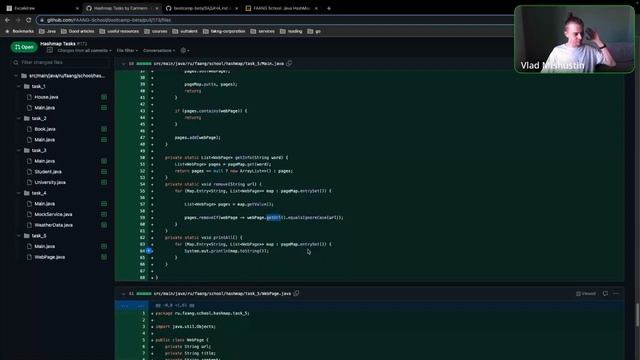This screenshot has height=360, width=640.
Task: Open a new browser tab with plus icon
Action: (x=329, y=8)
